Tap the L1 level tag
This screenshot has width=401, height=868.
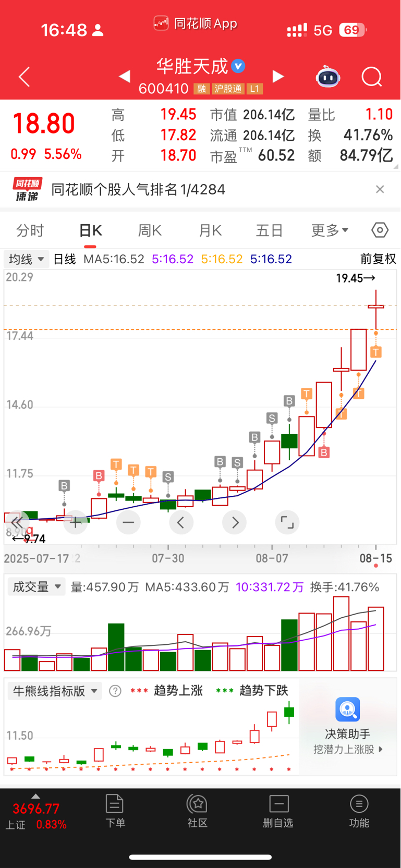pos(254,89)
